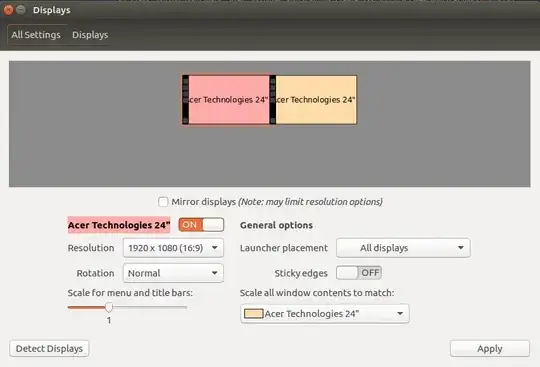
Task: Enable the Mirror displays checkbox
Action: pyautogui.click(x=163, y=202)
